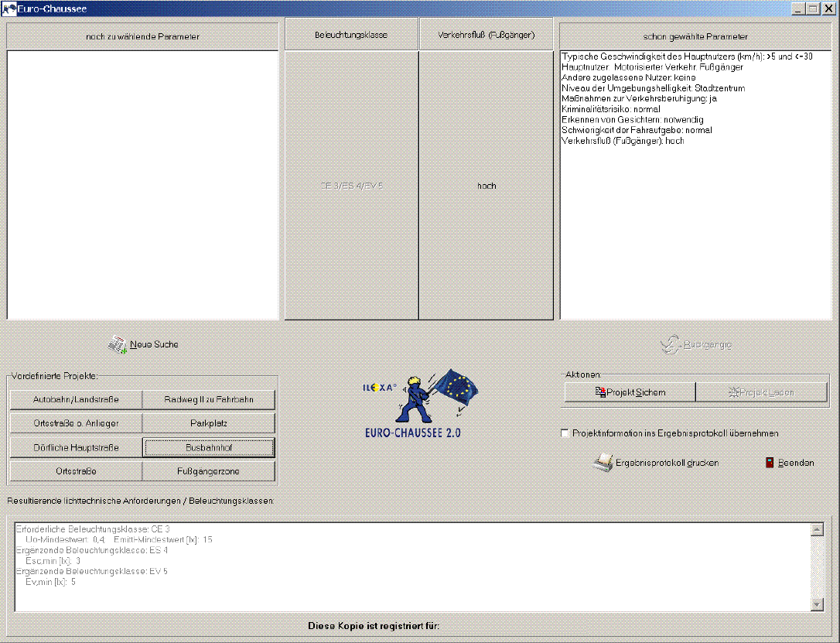This screenshot has width=840, height=643.
Task: Enable Projektinformation ins Ergebnisprotokoll übernehmen checkbox
Action: [x=565, y=433]
